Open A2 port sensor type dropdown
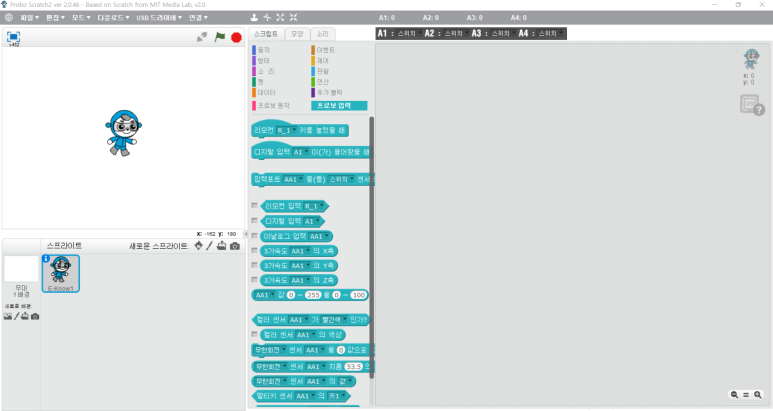 pyautogui.click(x=456, y=34)
